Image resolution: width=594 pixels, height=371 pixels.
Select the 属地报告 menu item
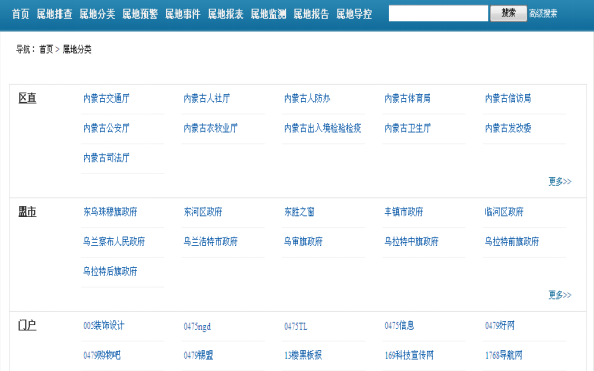pyautogui.click(x=311, y=14)
